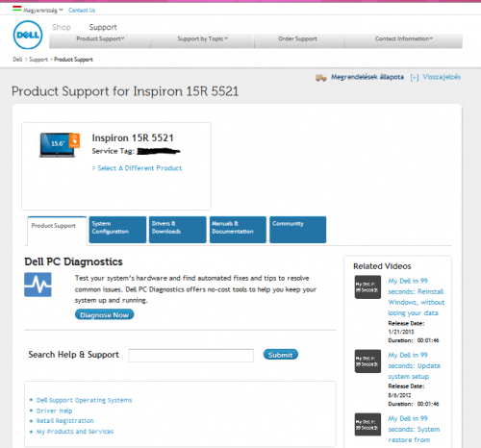
Task: Click the Support breadcrumb link
Action: (x=38, y=60)
